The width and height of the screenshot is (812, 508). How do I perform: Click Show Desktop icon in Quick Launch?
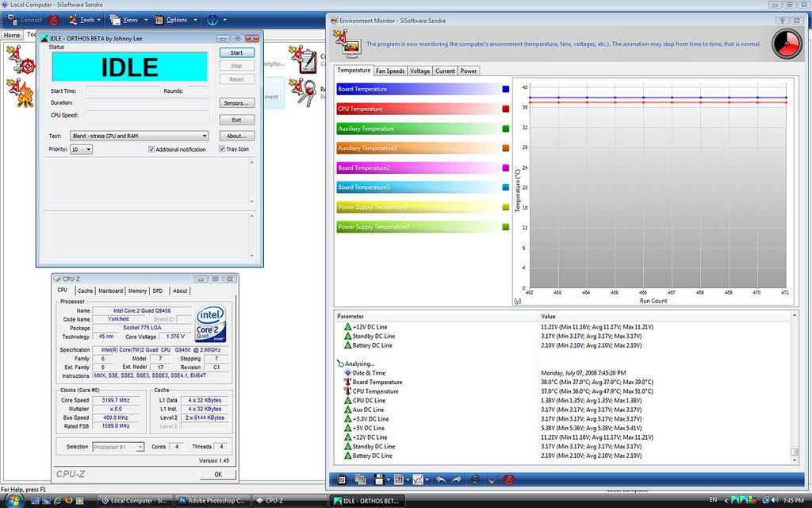35,501
